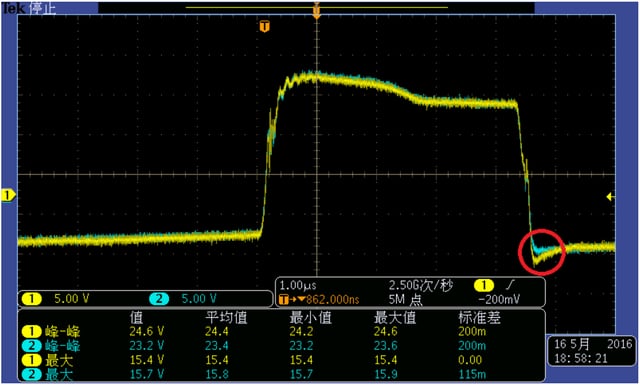Click the yellow 最大 measurement label
The image size is (640, 385).
(x=59, y=360)
